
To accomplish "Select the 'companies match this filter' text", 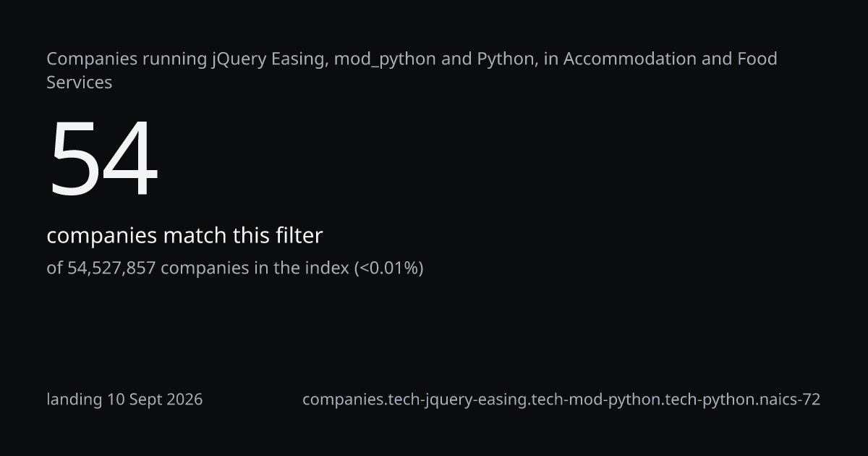I will point(184,235).
